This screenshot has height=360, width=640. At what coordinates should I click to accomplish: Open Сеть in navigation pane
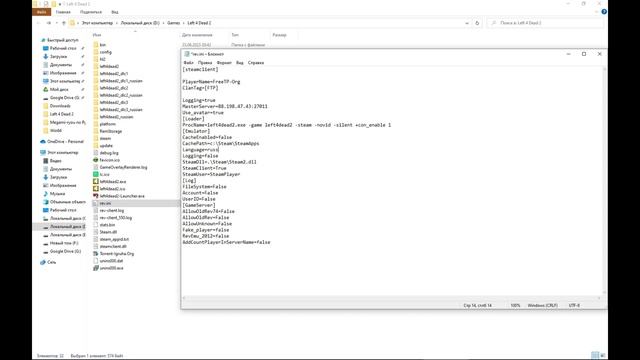51,262
